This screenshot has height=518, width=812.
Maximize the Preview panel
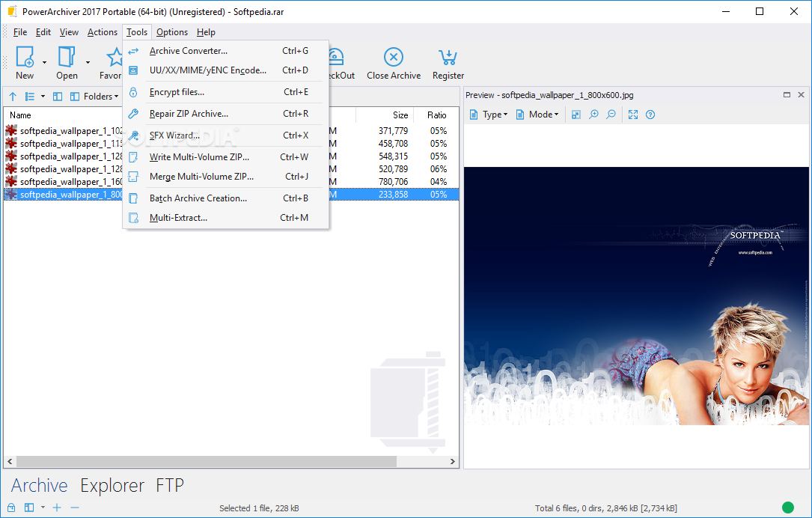[787, 95]
